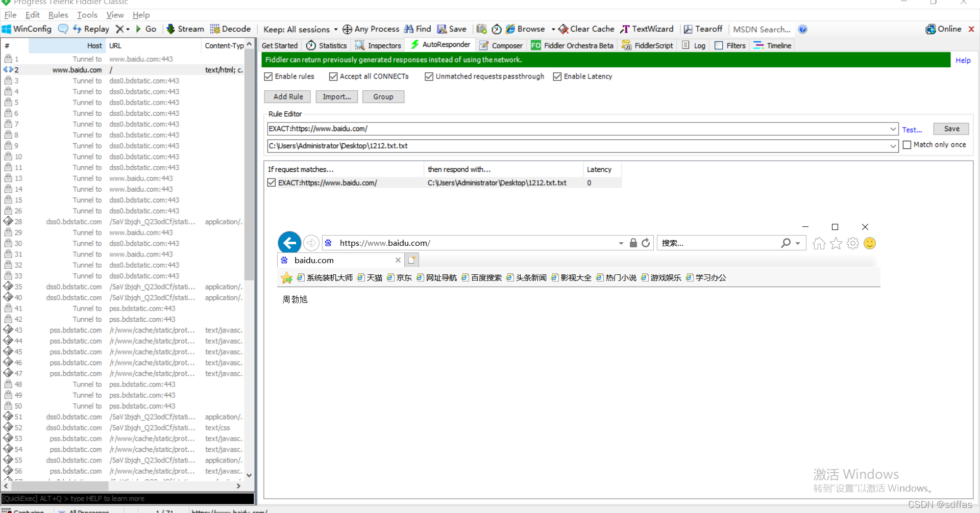The width and height of the screenshot is (980, 513).
Task: Click the Browse IE icon
Action: point(510,29)
